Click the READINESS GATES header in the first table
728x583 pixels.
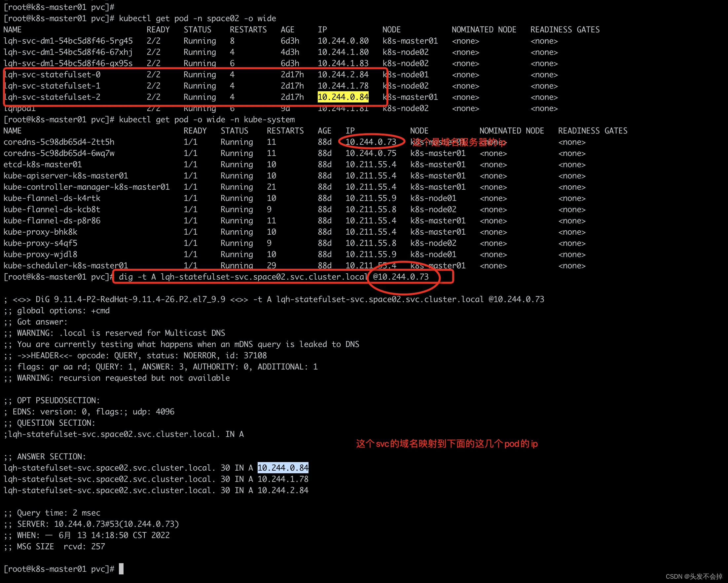[564, 30]
